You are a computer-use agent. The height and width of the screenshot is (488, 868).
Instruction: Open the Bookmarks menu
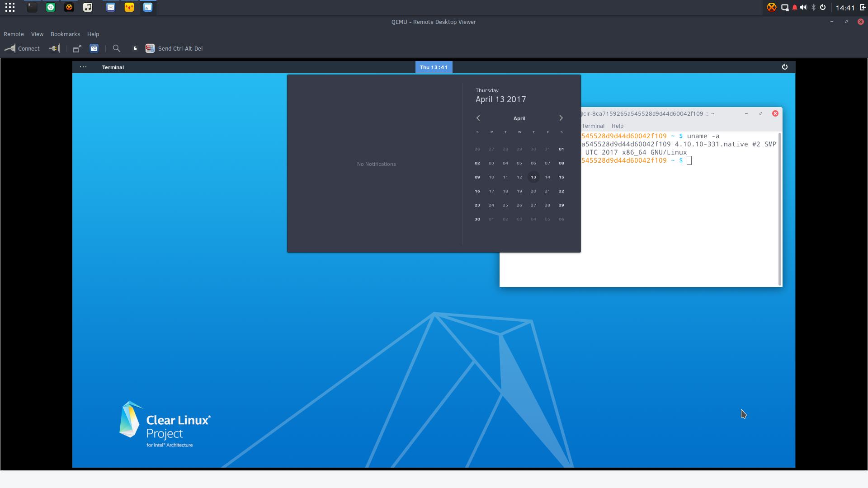pyautogui.click(x=65, y=34)
